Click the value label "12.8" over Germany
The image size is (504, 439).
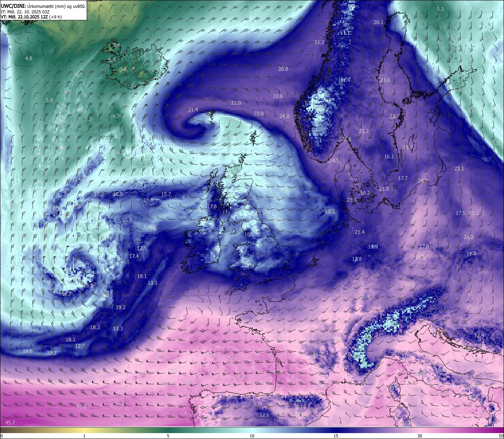(357, 259)
